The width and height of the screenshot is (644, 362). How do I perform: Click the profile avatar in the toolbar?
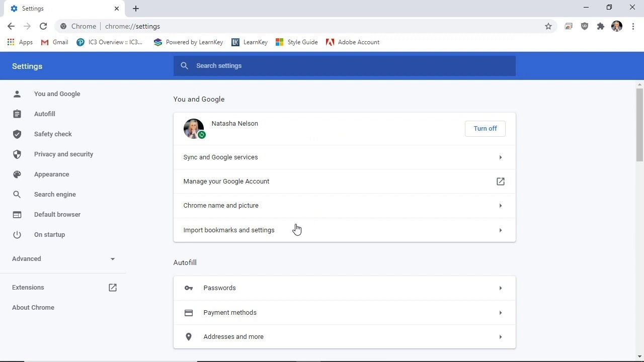click(617, 26)
